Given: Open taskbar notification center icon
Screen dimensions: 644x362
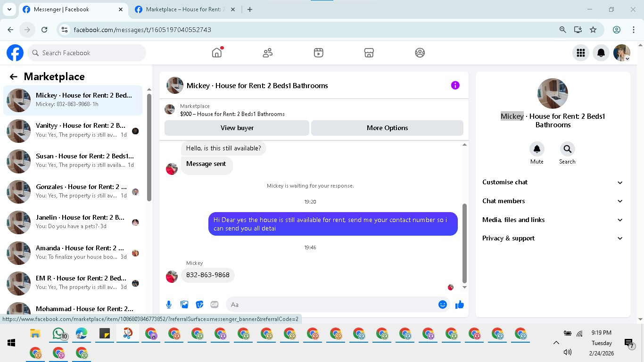Looking at the screenshot, I should pyautogui.click(x=629, y=344).
